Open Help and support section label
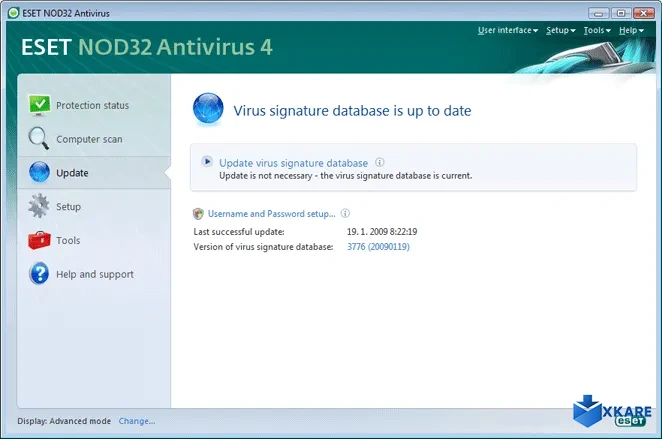The image size is (662, 439). 95,274
